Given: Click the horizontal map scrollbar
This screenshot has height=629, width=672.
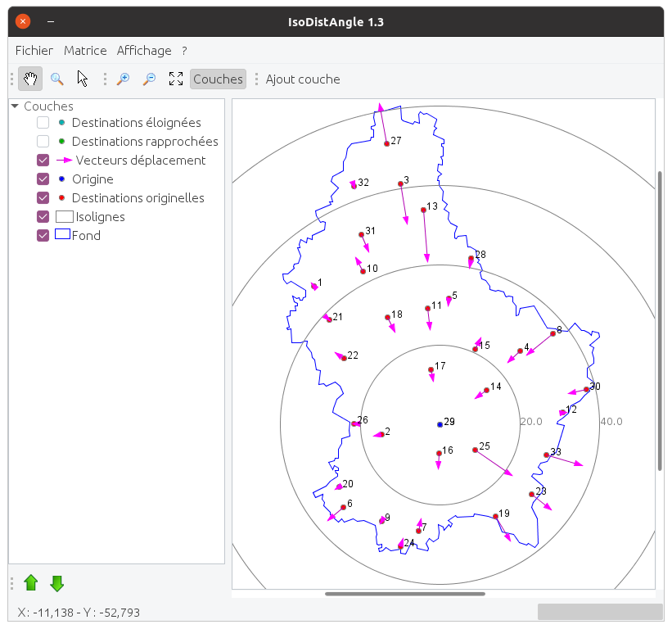Looking at the screenshot, I should point(405,594).
